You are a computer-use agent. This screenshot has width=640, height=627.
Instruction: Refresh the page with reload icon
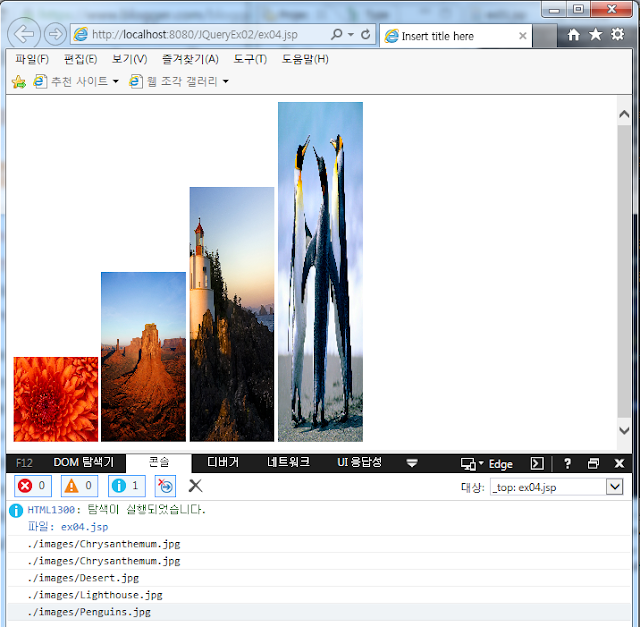click(365, 34)
